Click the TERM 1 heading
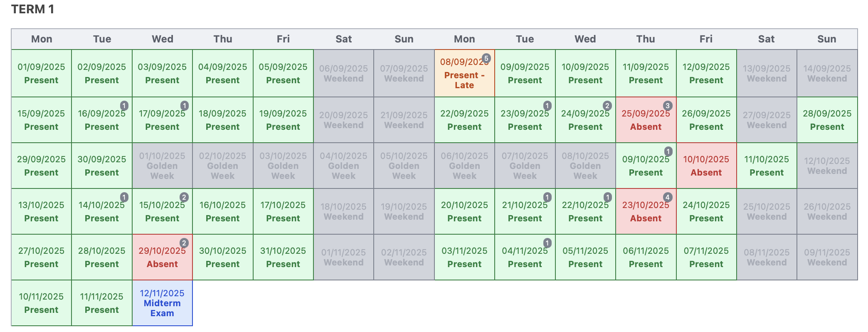This screenshot has width=868, height=332. click(32, 9)
